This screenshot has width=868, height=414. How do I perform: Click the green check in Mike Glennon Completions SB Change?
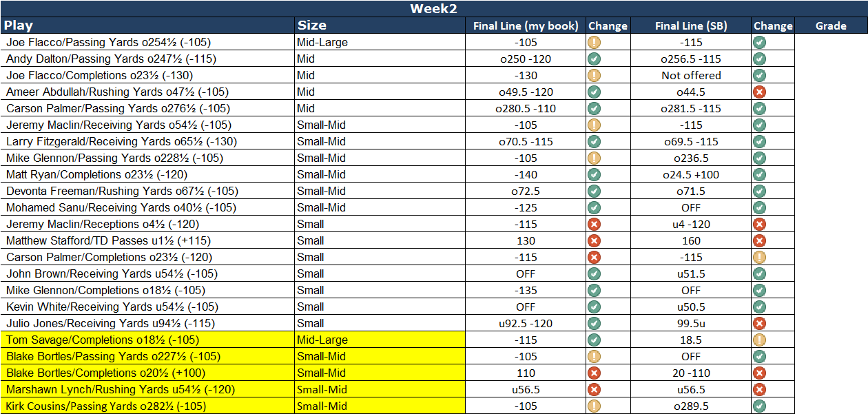click(x=759, y=290)
